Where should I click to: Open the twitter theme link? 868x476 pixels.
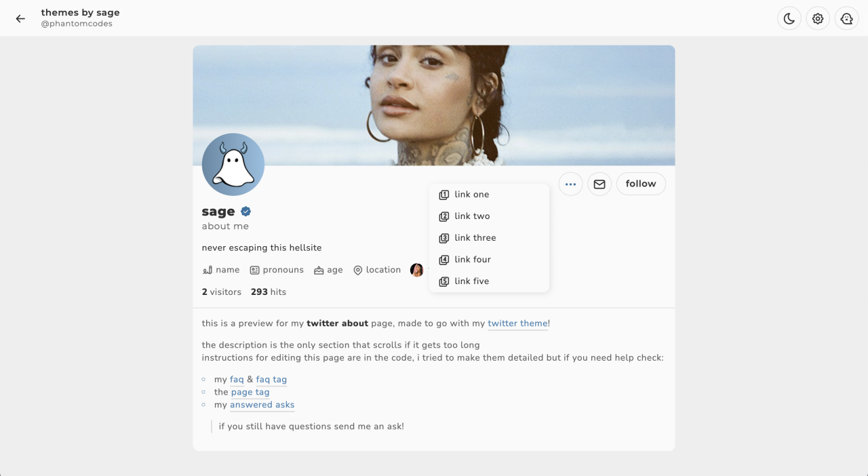[x=517, y=323]
